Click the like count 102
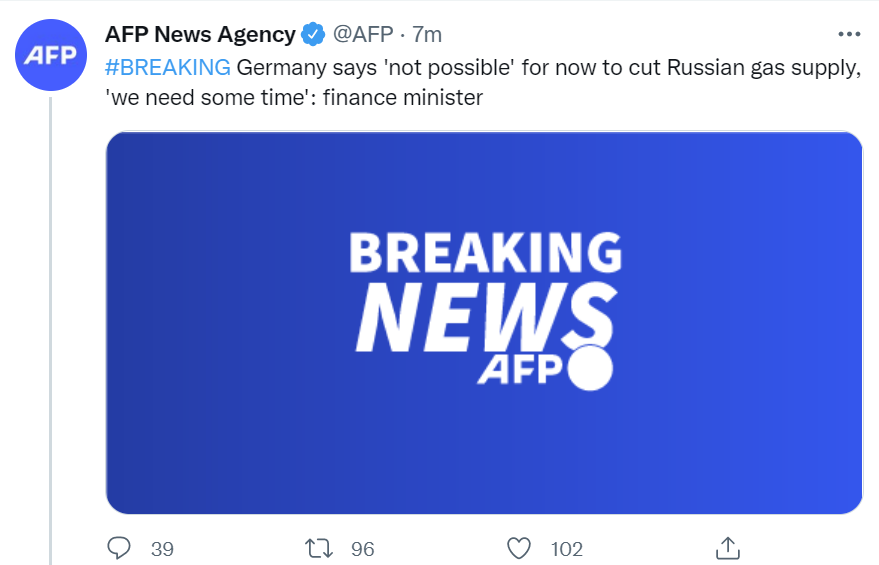Image resolution: width=879 pixels, height=565 pixels. coord(567,549)
